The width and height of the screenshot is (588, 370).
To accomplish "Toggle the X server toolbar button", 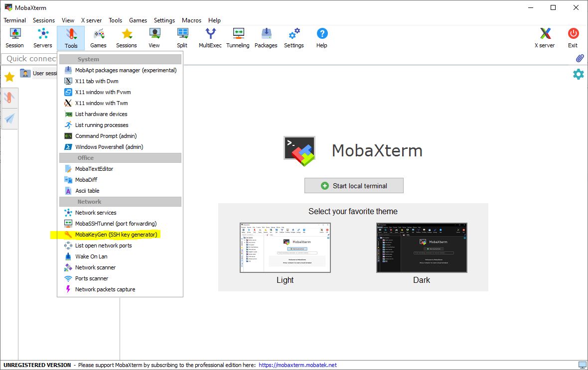I will pyautogui.click(x=545, y=38).
